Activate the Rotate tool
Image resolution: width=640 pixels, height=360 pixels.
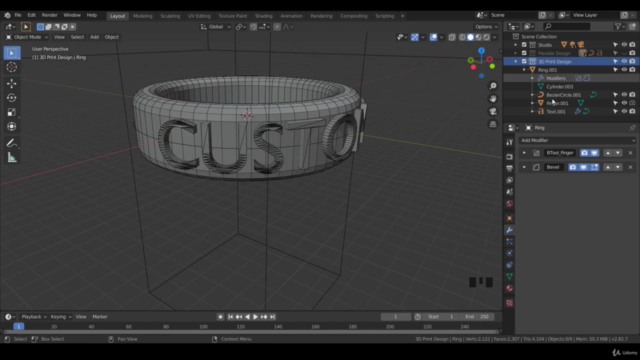point(11,98)
